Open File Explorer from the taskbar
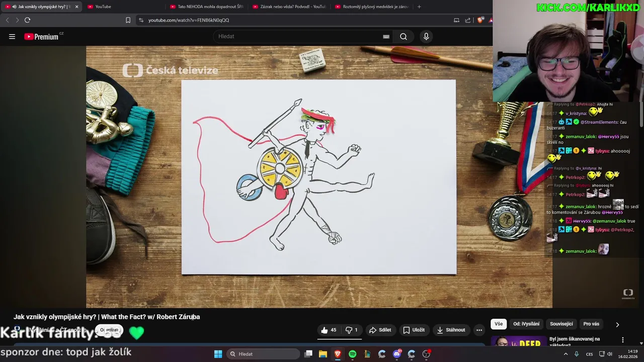This screenshot has width=644, height=362. [x=323, y=354]
